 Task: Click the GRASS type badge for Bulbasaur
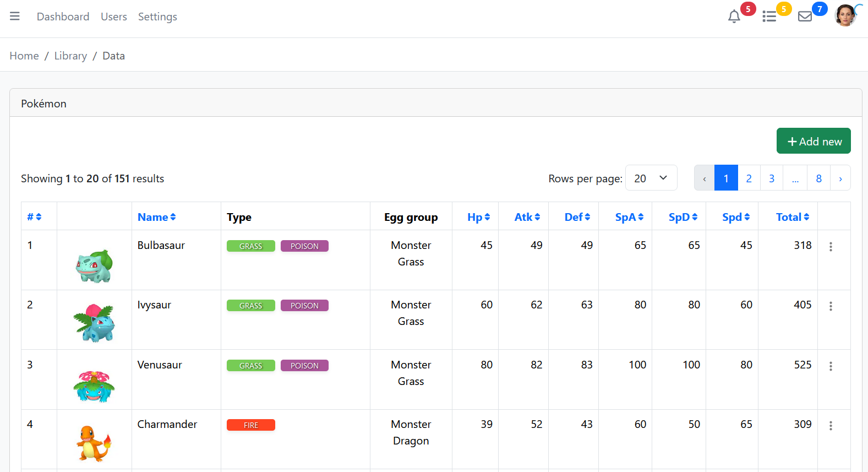(250, 246)
